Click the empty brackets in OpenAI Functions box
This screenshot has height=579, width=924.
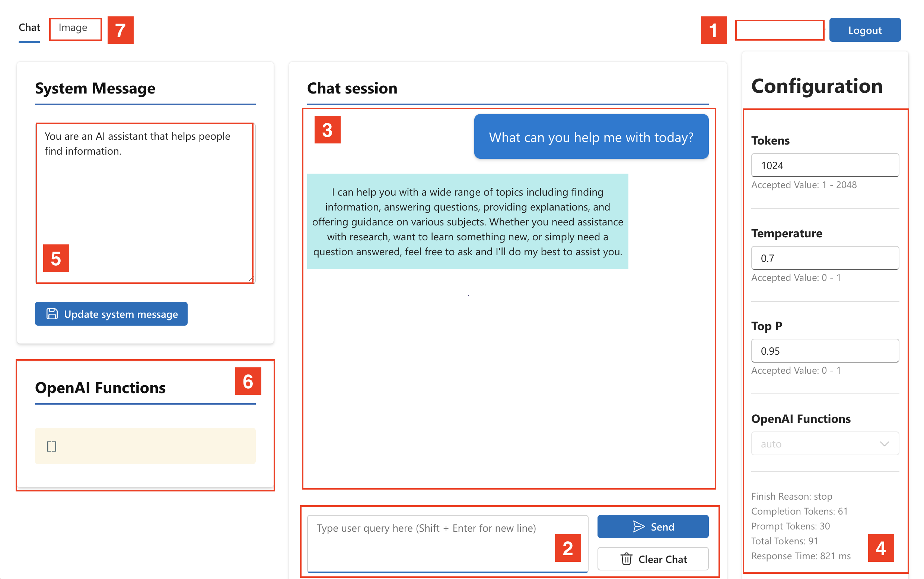point(52,446)
